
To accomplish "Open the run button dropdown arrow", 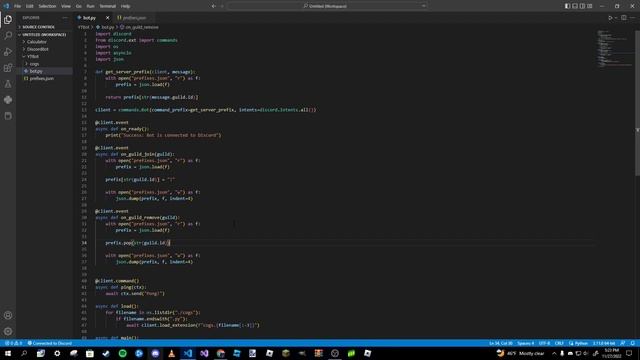I will (x=616, y=18).
